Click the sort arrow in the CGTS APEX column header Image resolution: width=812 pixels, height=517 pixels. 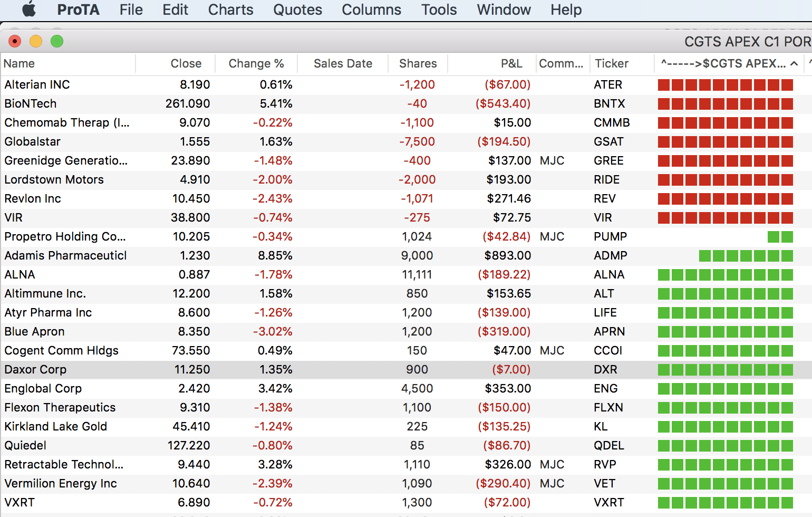point(794,64)
